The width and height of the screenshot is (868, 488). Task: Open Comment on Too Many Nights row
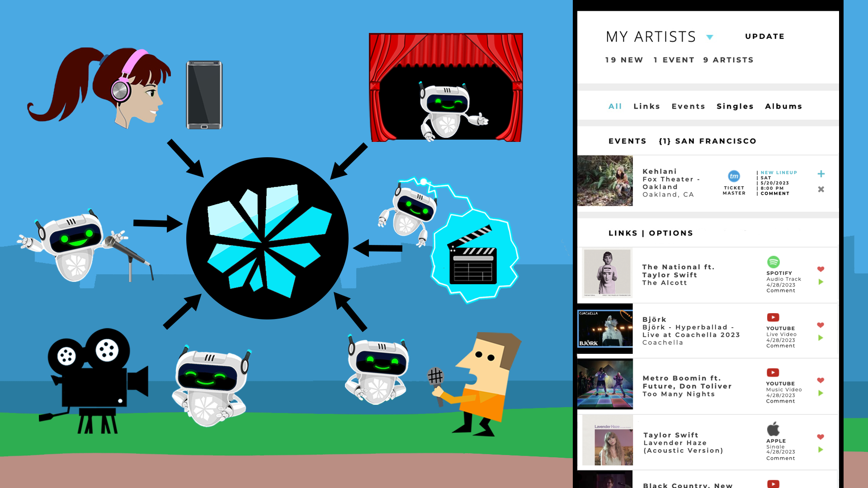(x=780, y=401)
